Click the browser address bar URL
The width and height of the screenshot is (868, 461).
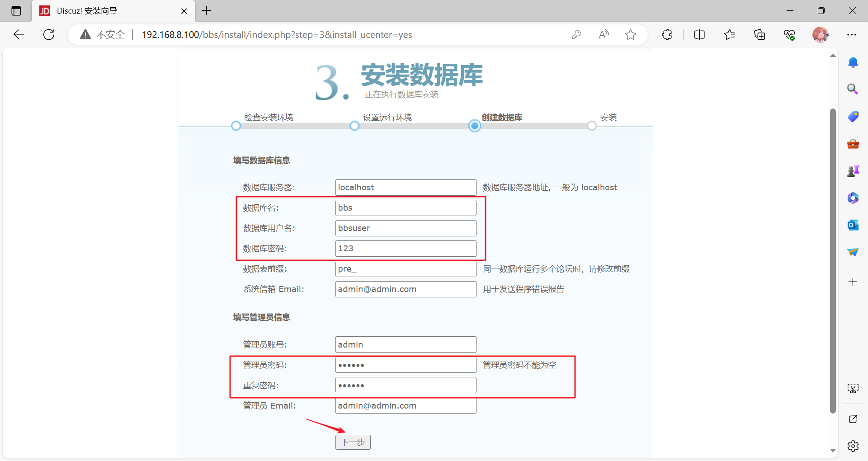pyautogui.click(x=277, y=35)
